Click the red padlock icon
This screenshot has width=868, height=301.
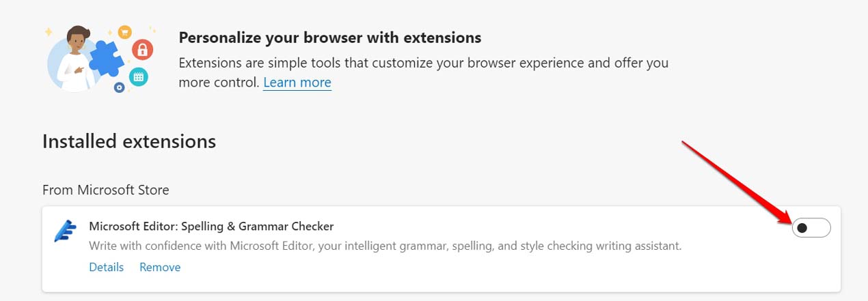(142, 49)
